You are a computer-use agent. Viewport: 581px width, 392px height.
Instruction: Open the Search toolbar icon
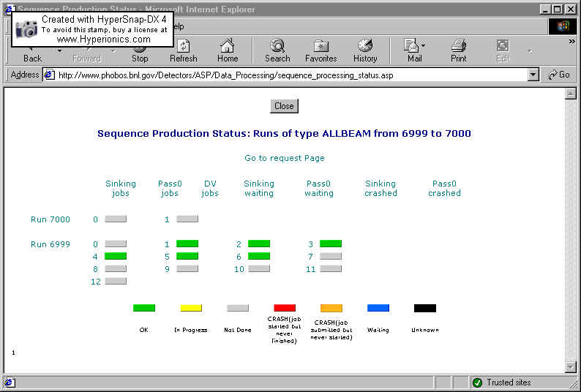(277, 51)
